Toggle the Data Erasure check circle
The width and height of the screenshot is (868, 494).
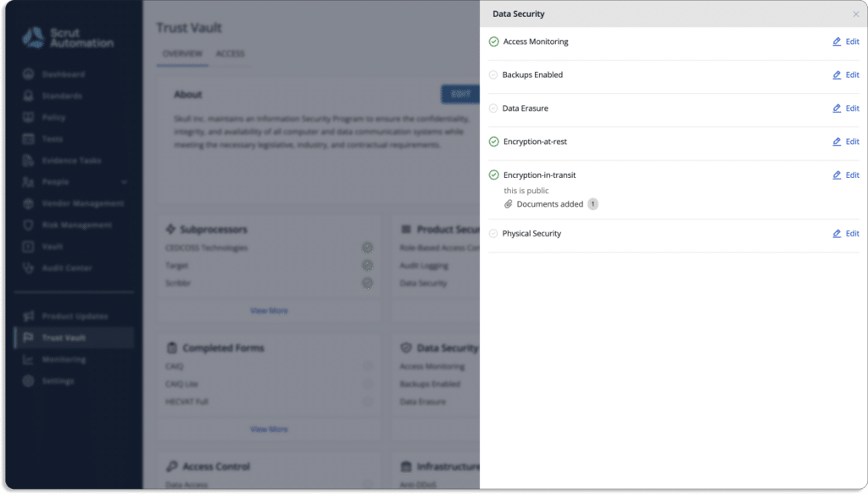coord(493,108)
